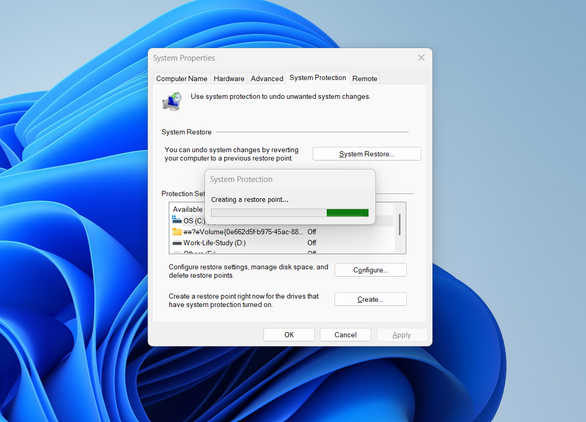Click the system protection computer icon
The height and width of the screenshot is (422, 586).
pyautogui.click(x=172, y=102)
